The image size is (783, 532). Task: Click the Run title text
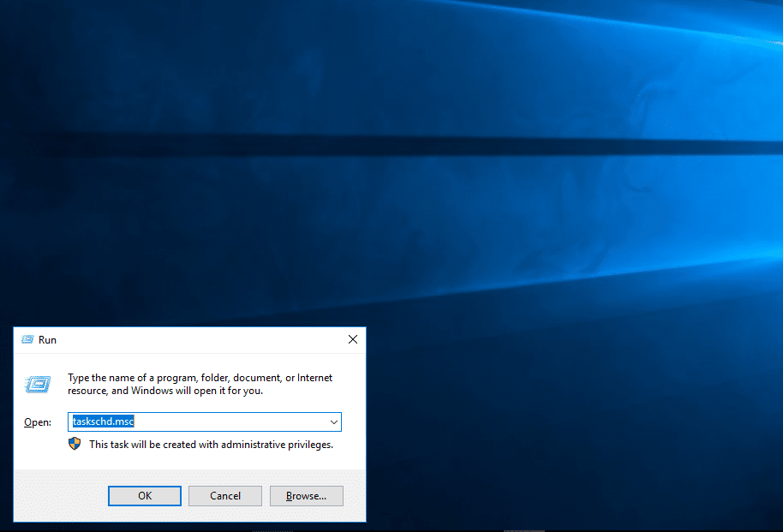47,339
